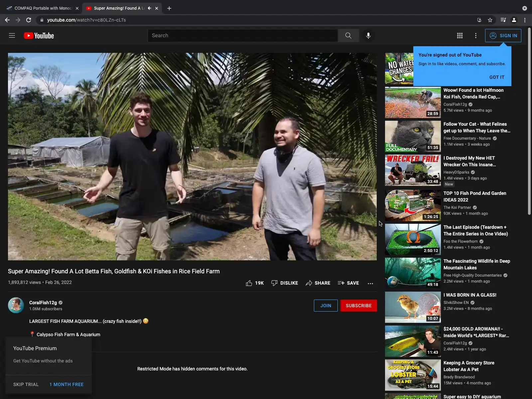Open the tab search dropdown arrow
The image size is (532, 399).
tap(525, 8)
